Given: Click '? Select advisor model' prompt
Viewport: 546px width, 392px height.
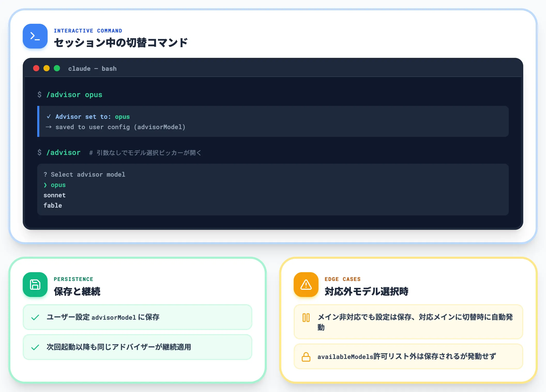Looking at the screenshot, I should point(84,175).
